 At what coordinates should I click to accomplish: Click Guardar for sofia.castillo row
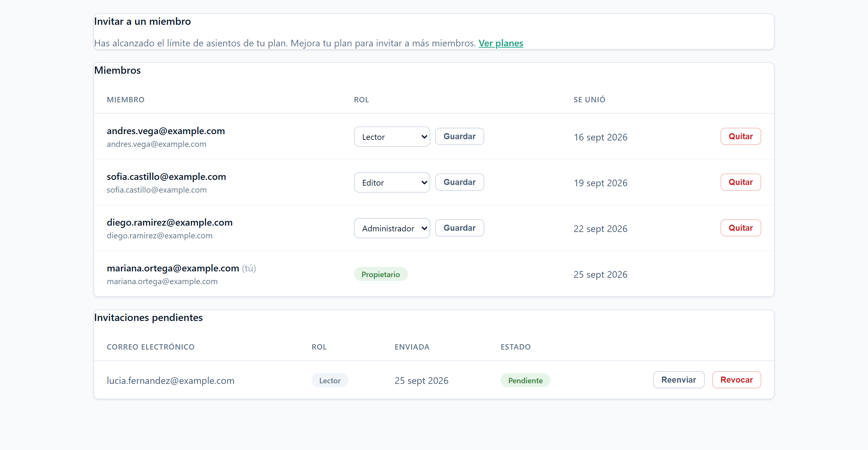click(459, 182)
